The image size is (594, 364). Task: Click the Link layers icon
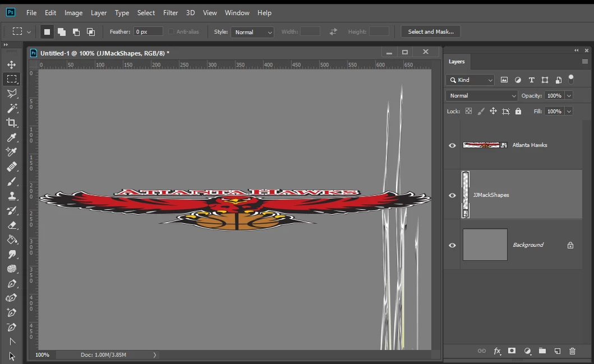(481, 351)
